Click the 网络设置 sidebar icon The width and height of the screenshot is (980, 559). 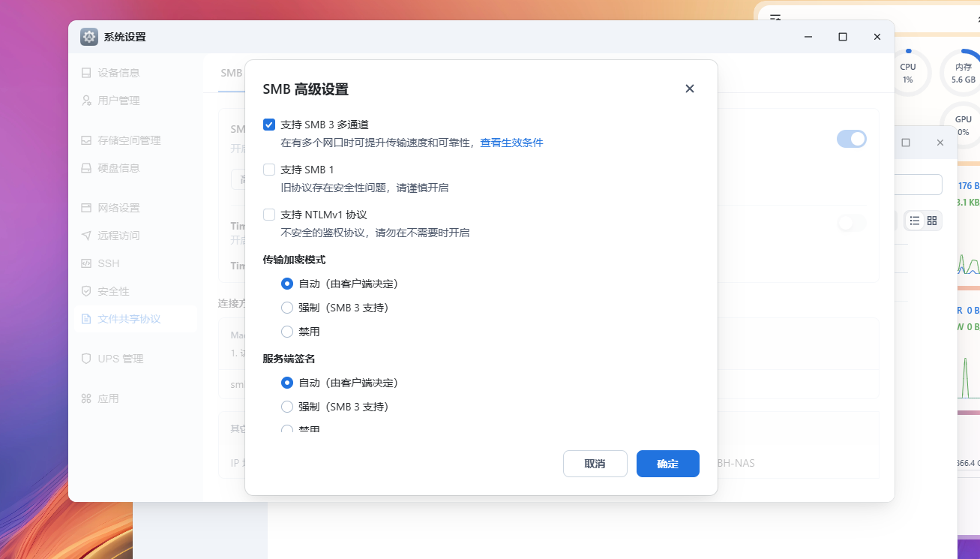[86, 208]
